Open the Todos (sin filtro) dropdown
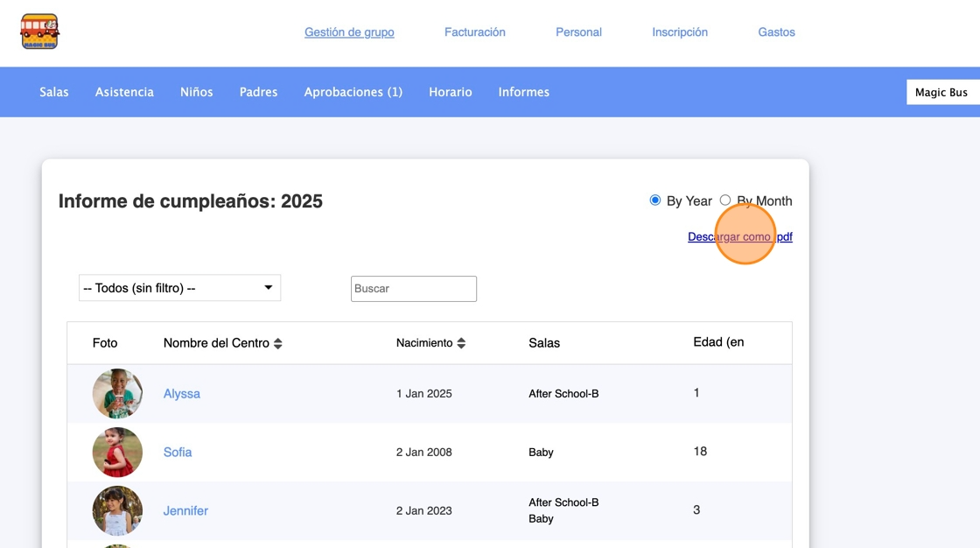This screenshot has height=548, width=980. pos(179,288)
